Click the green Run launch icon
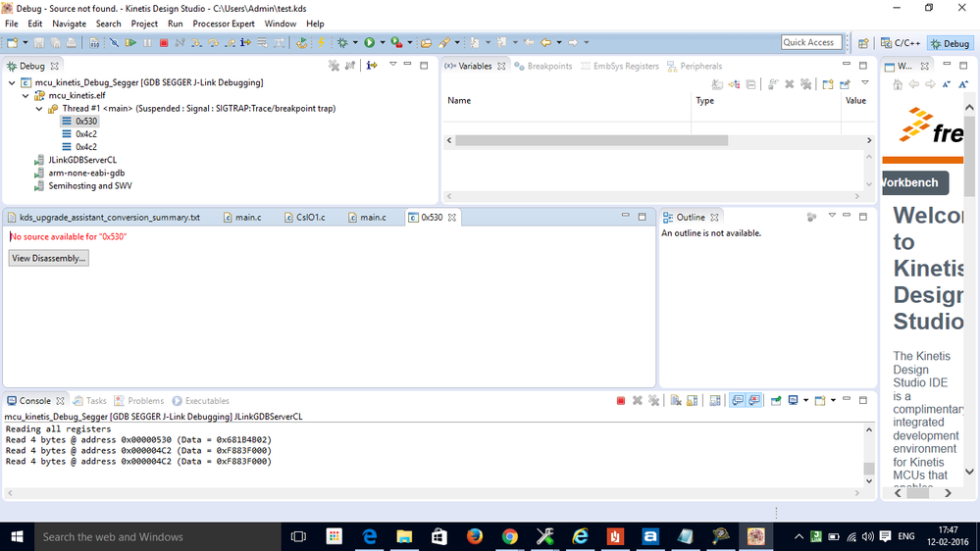Image resolution: width=980 pixels, height=551 pixels. (370, 42)
